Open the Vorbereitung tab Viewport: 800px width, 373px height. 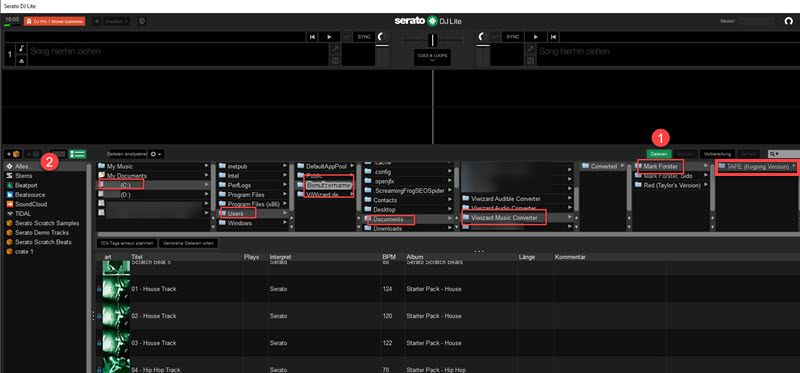coord(717,154)
